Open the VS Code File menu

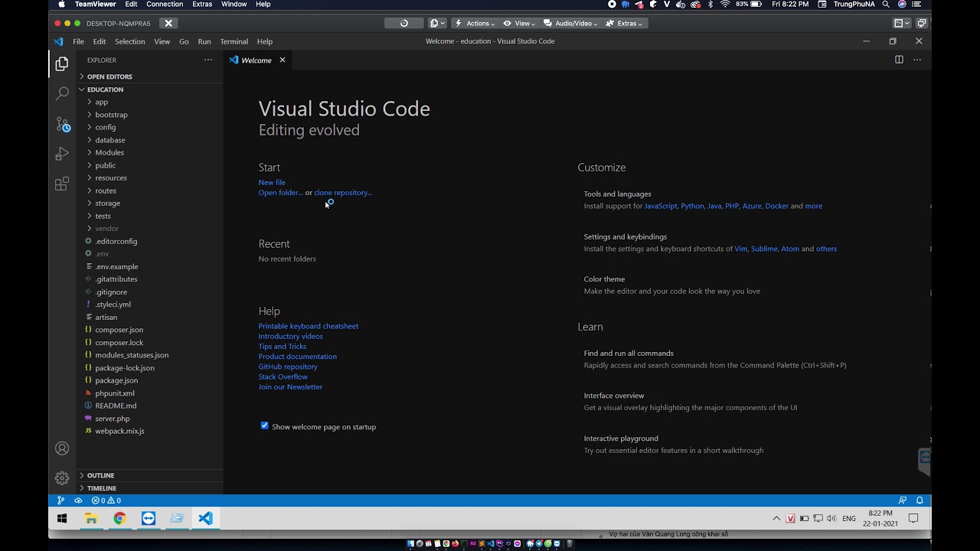[78, 41]
